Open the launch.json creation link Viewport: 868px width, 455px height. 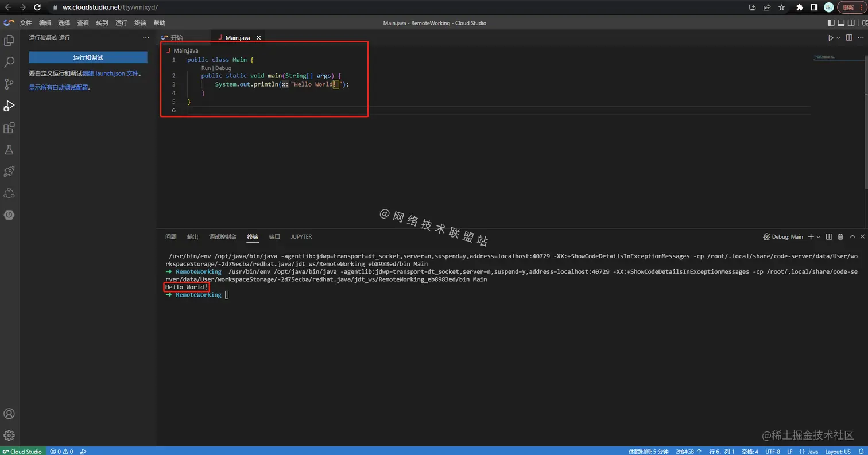(109, 73)
